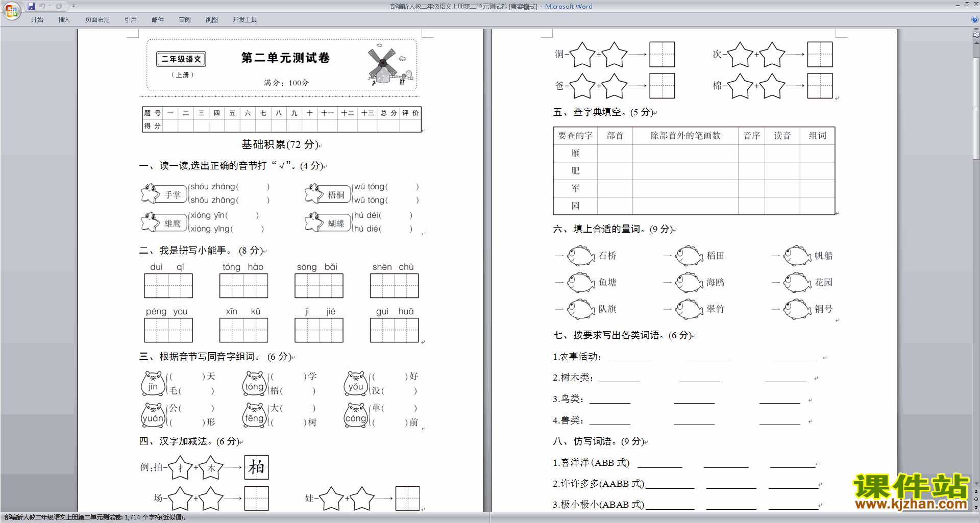Save the document with the floppy icon
Viewport: 980px width, 523px height.
click(31, 6)
